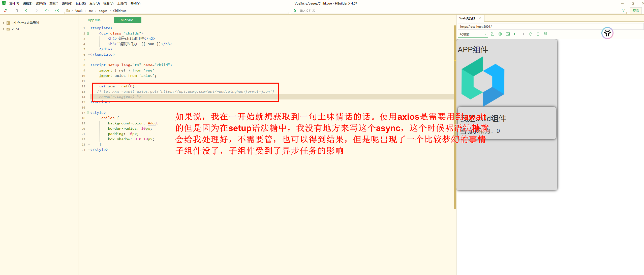644x275 pixels.
Task: Click the new file toolbar icon
Action: 6,11
